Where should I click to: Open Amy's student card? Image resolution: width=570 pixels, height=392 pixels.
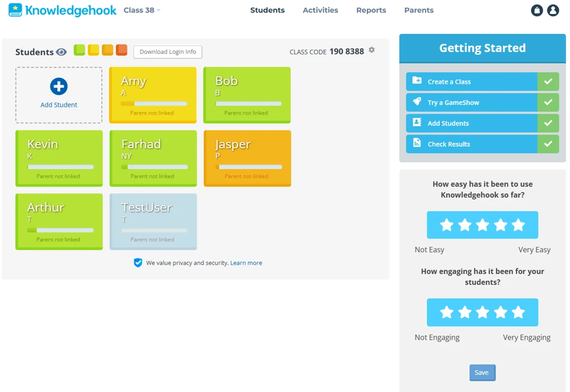coord(153,95)
